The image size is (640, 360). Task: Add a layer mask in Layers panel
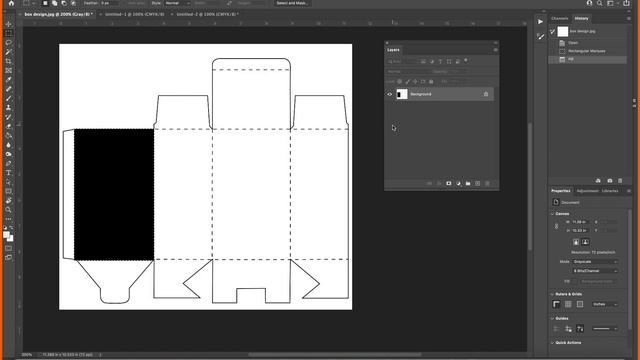click(x=449, y=184)
